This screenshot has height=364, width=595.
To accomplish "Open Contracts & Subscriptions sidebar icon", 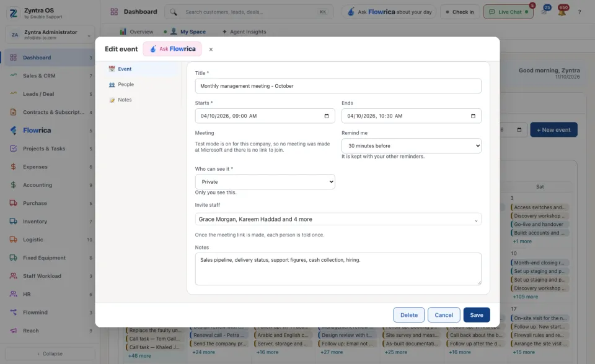I will pyautogui.click(x=13, y=112).
